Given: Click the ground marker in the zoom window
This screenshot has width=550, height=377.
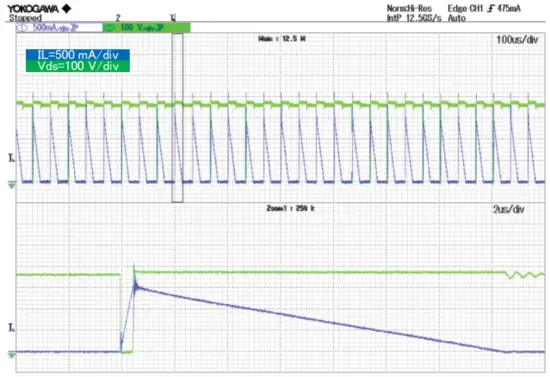Looking at the screenshot, I should (x=12, y=354).
